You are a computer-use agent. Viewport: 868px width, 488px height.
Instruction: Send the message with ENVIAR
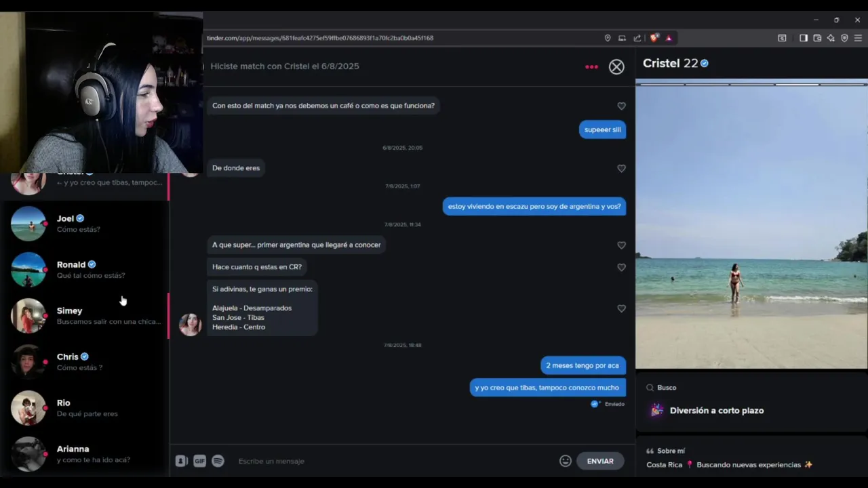[x=600, y=461]
